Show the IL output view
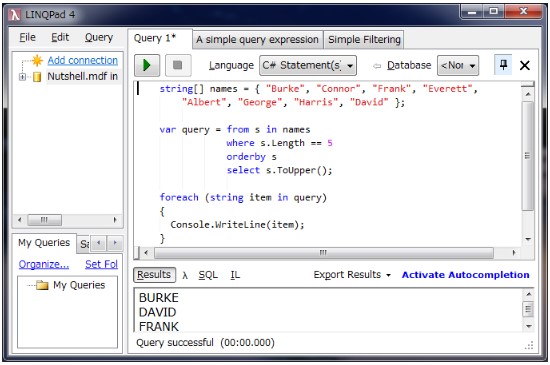Viewport: 550px width, 365px height. click(x=235, y=275)
